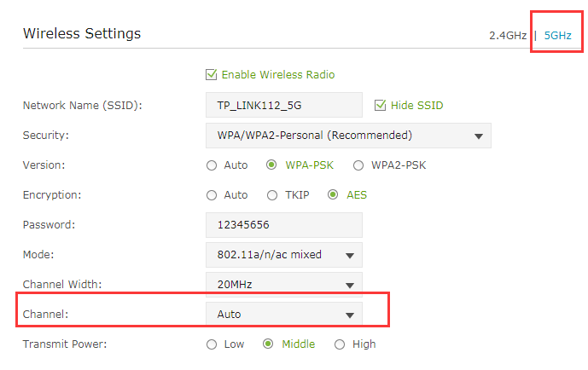Choose WPA2-PSK version radio button
The width and height of the screenshot is (588, 370).
(358, 165)
